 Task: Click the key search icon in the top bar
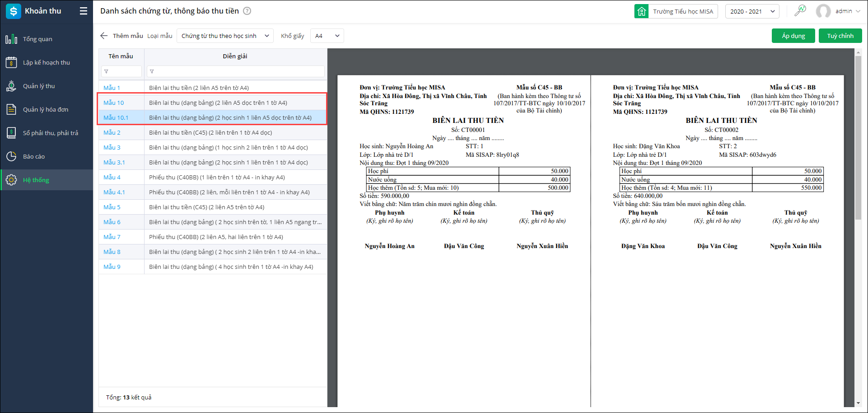(800, 11)
